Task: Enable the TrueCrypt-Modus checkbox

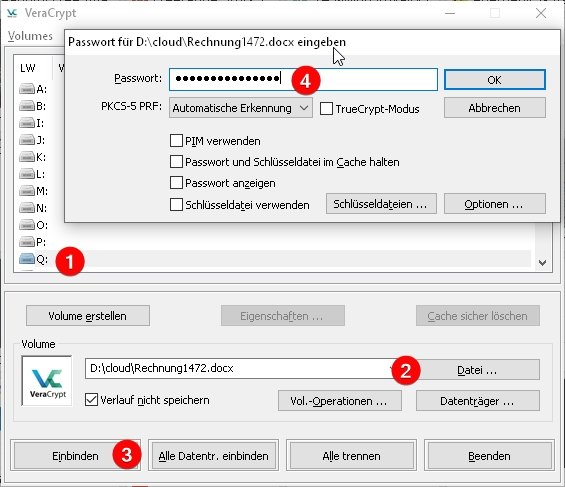Action: point(326,108)
